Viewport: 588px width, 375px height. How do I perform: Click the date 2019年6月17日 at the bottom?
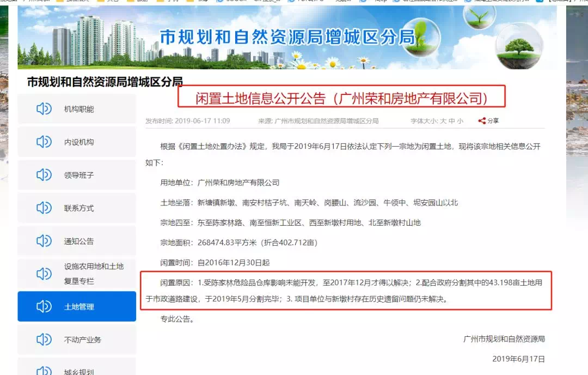(x=518, y=359)
